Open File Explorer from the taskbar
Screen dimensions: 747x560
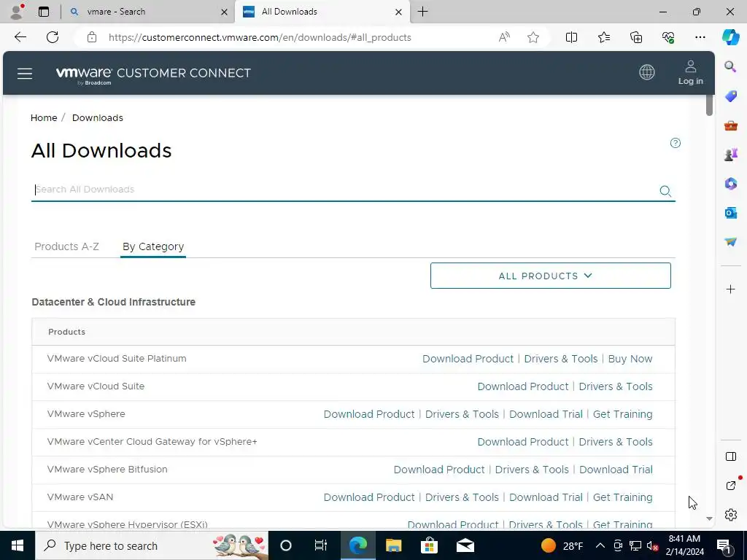(393, 545)
